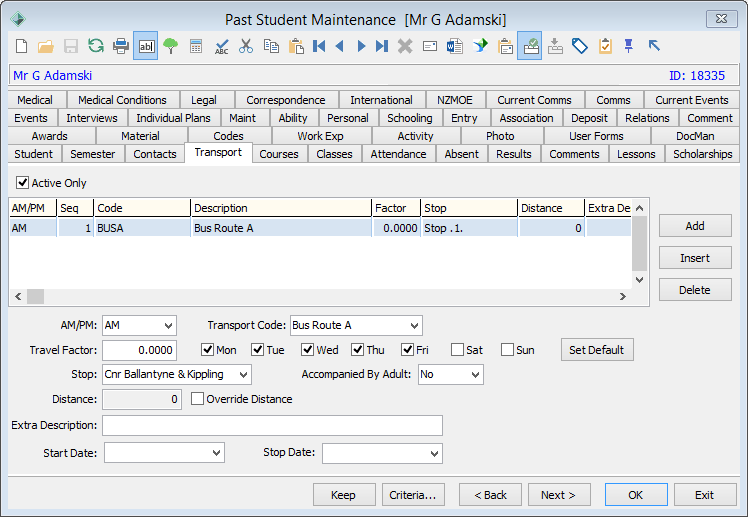
Task: Click the Insert button
Action: (x=695, y=258)
